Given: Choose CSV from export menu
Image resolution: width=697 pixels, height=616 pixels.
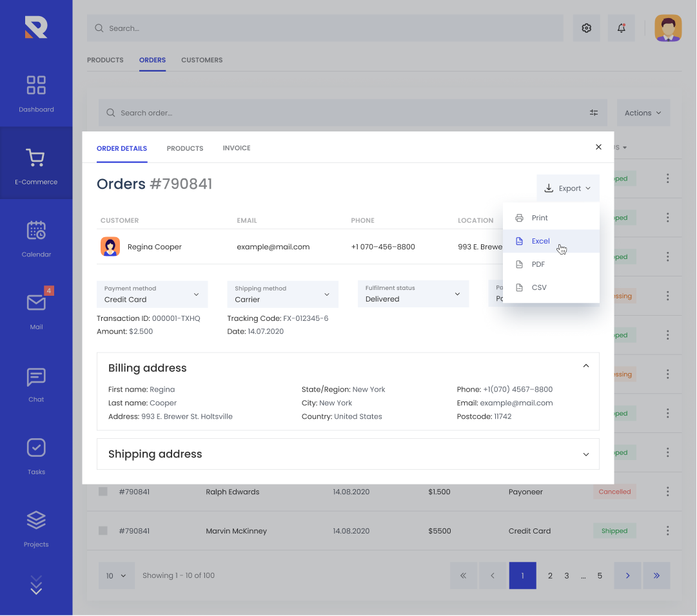Looking at the screenshot, I should [x=551, y=287].
